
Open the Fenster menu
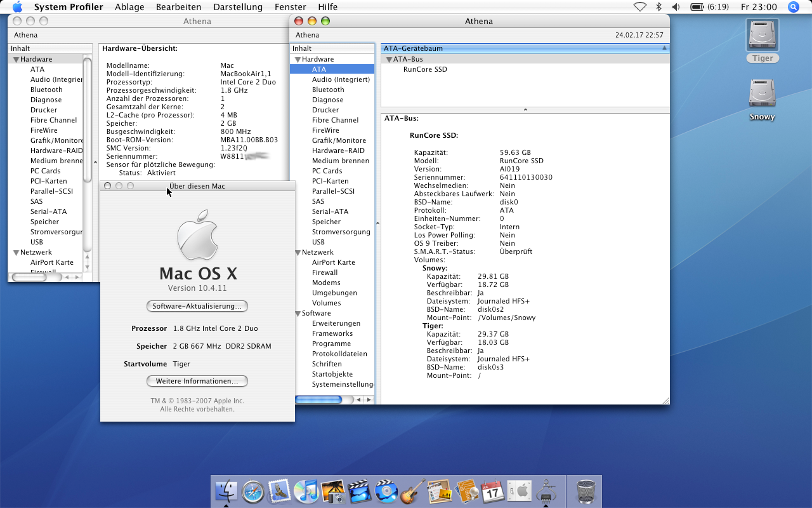pos(291,7)
